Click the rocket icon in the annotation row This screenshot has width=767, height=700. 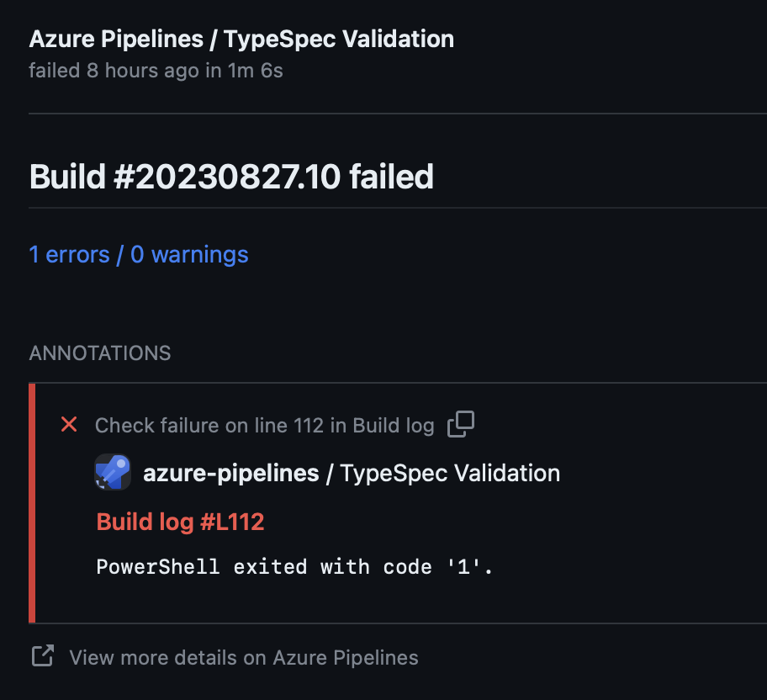pyautogui.click(x=113, y=472)
